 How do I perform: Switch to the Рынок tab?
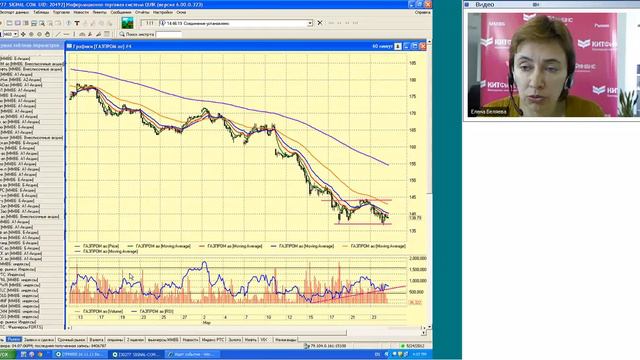click(13, 339)
